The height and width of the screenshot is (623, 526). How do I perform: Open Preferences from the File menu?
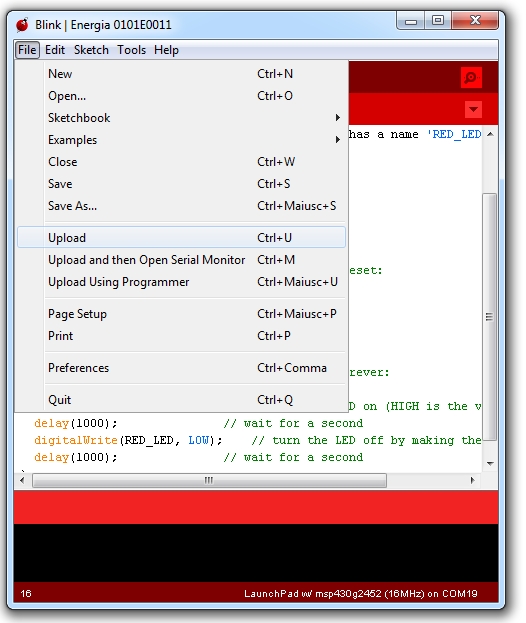coord(182,368)
